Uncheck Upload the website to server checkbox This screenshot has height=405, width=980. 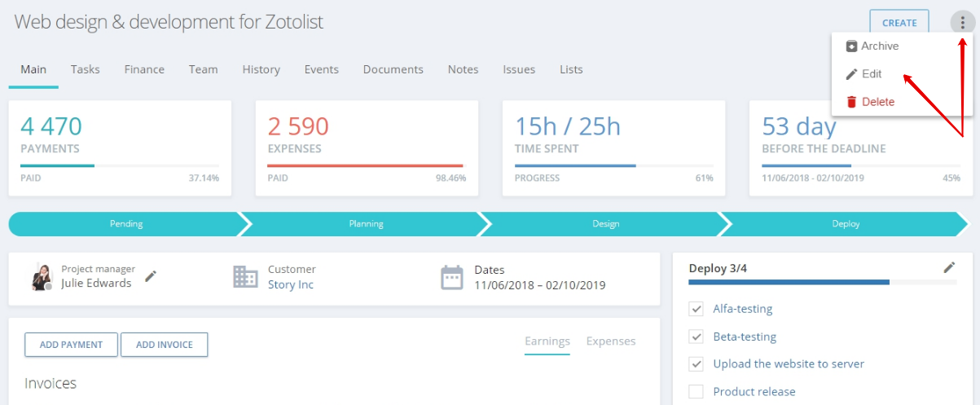[x=696, y=364]
